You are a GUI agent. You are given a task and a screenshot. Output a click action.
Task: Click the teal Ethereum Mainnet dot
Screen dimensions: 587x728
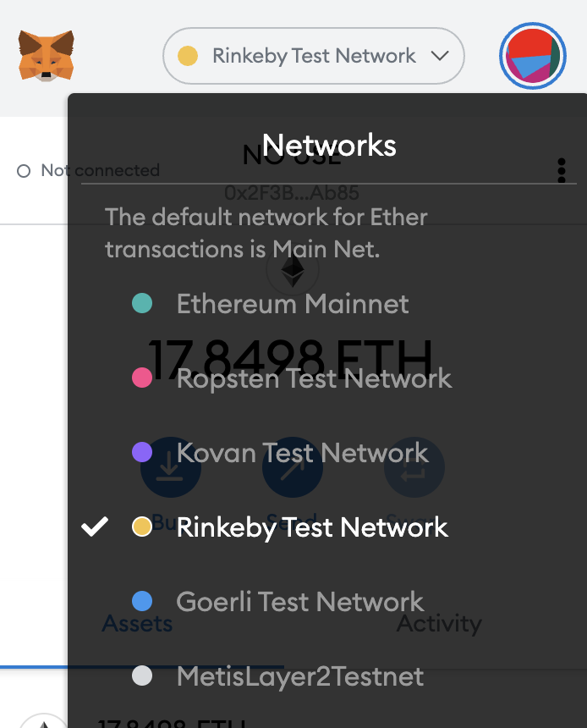pyautogui.click(x=142, y=303)
